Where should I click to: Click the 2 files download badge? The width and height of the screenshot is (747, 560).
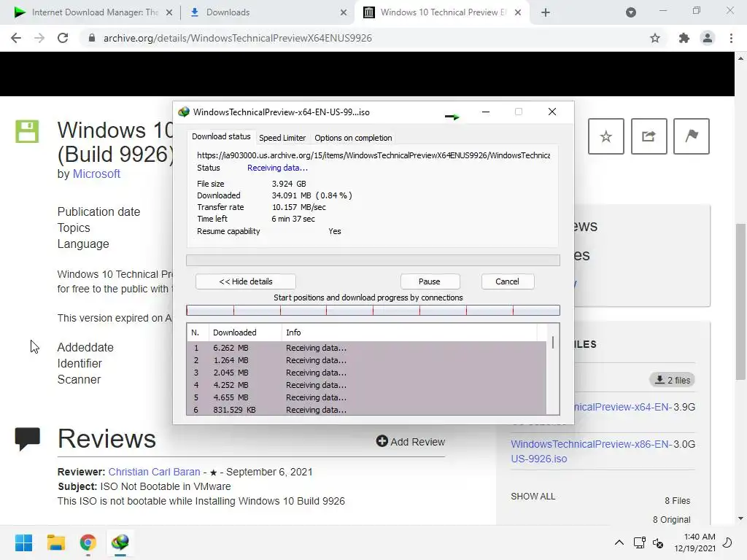point(672,380)
